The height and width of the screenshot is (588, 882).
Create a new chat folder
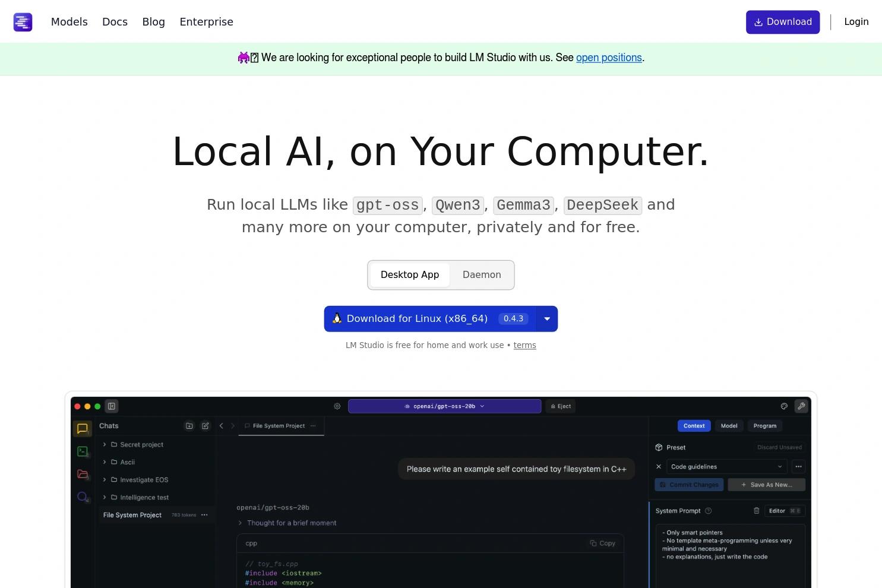click(x=189, y=426)
